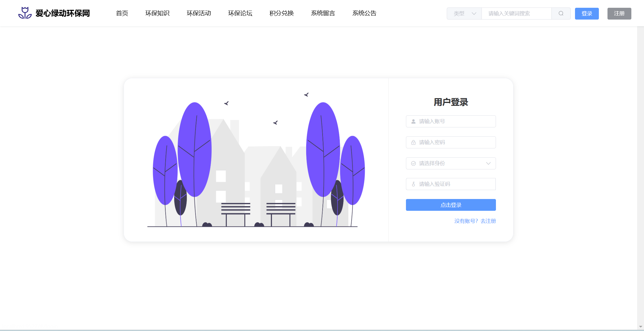Click the user icon in account field

pos(413,121)
